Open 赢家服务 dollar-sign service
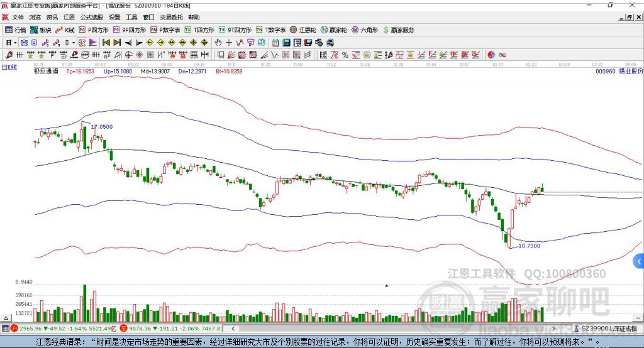The width and height of the screenshot is (644, 348). coord(398,30)
